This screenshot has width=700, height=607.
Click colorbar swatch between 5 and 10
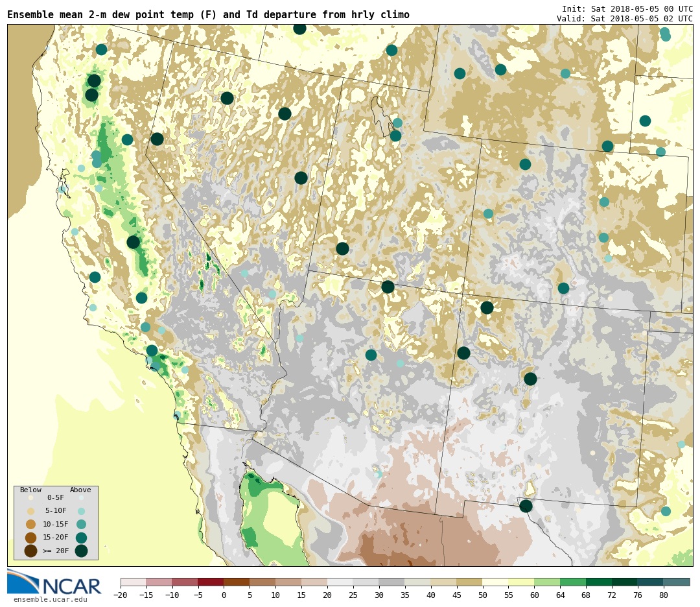click(263, 582)
